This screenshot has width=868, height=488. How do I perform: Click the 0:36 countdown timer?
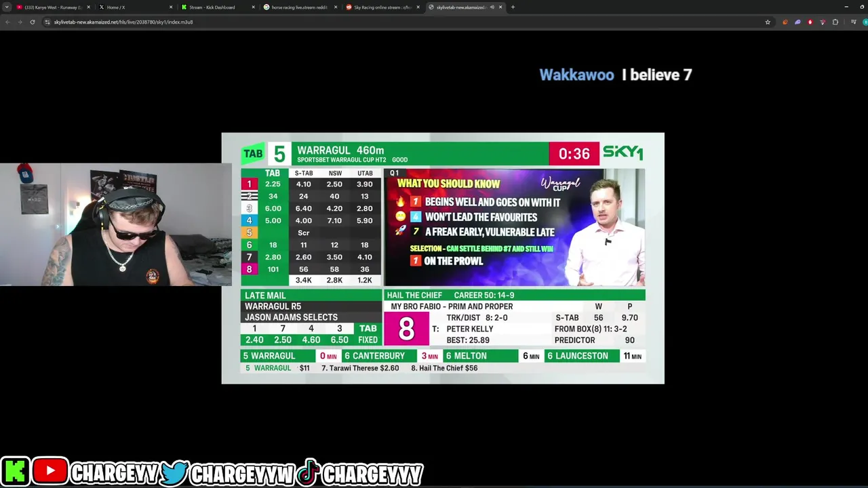[574, 154]
